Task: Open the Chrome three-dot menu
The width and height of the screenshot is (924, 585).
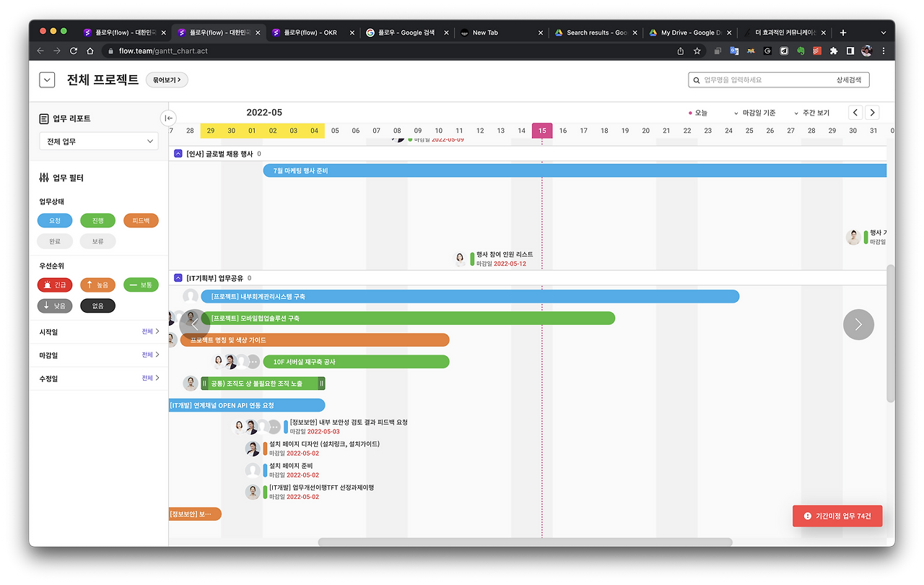Action: [884, 51]
